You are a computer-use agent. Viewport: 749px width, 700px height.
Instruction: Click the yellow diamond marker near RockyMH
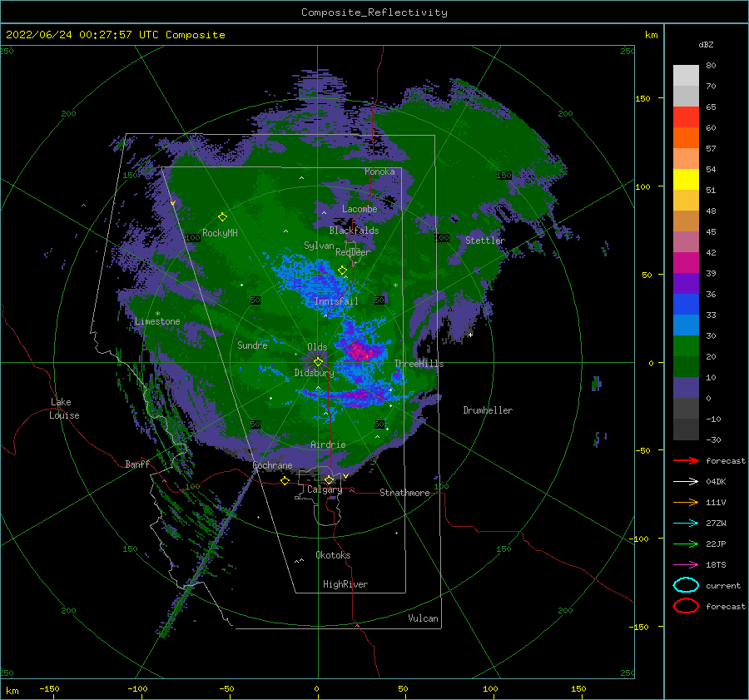(222, 217)
